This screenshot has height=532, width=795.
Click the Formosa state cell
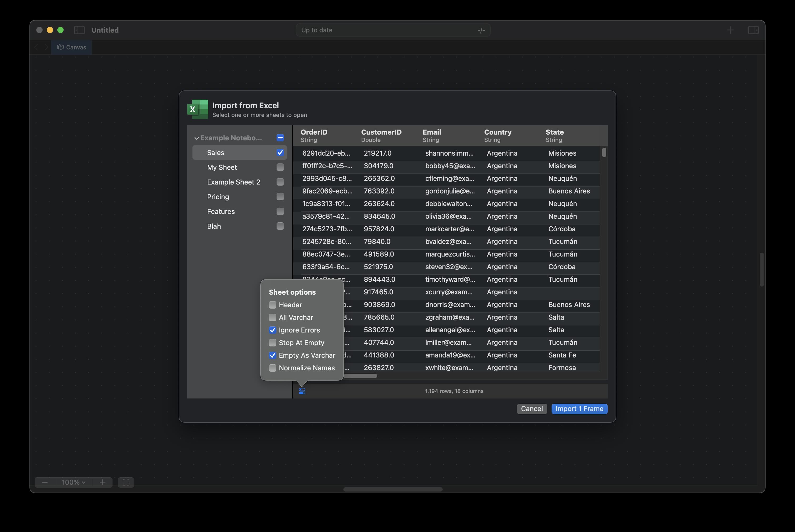pos(562,367)
